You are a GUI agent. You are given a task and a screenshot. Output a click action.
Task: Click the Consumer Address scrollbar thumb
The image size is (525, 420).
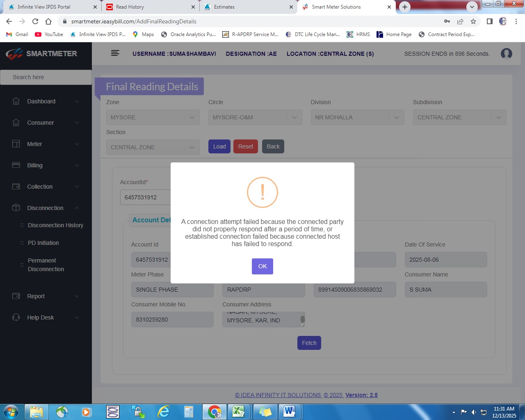pyautogui.click(x=303, y=319)
